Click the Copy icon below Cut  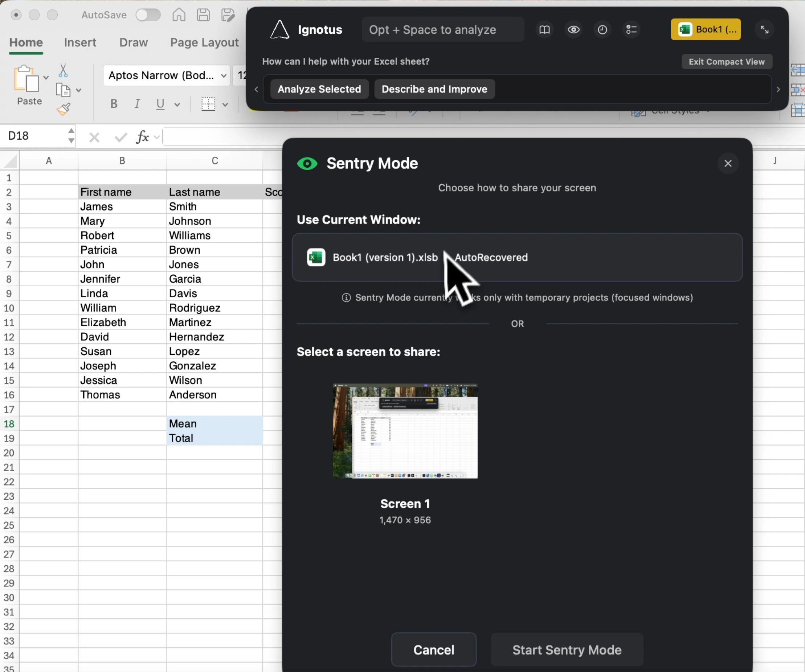pyautogui.click(x=63, y=90)
